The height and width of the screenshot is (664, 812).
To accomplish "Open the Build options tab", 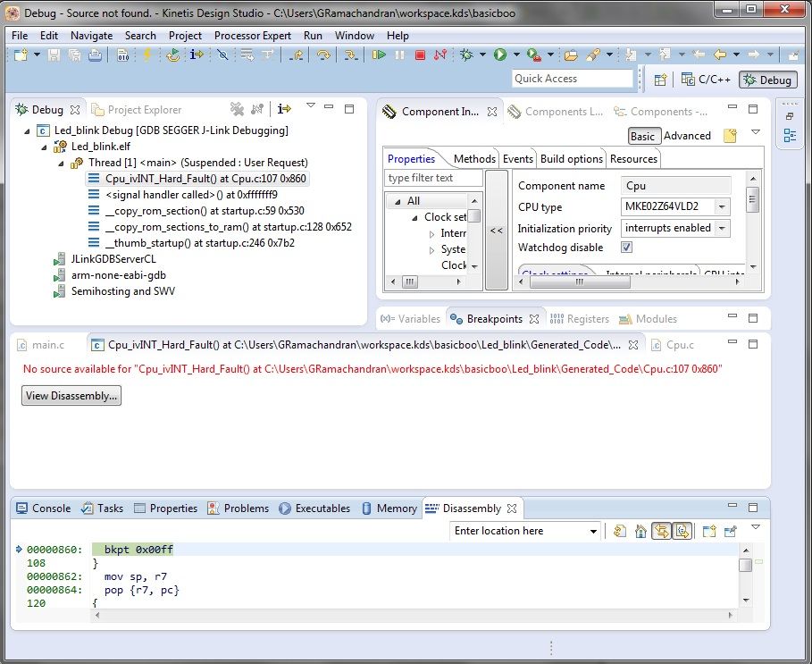I will pos(572,159).
